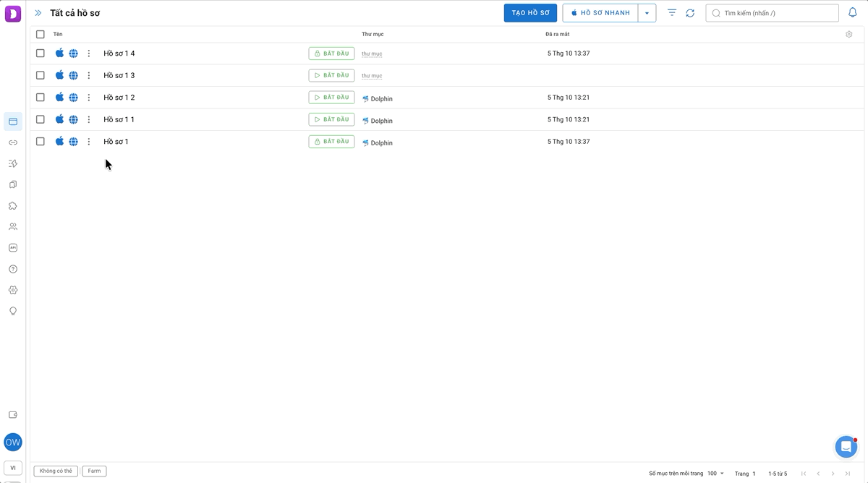Click the API sidebar icon
868x483 pixels.
(x=13, y=247)
